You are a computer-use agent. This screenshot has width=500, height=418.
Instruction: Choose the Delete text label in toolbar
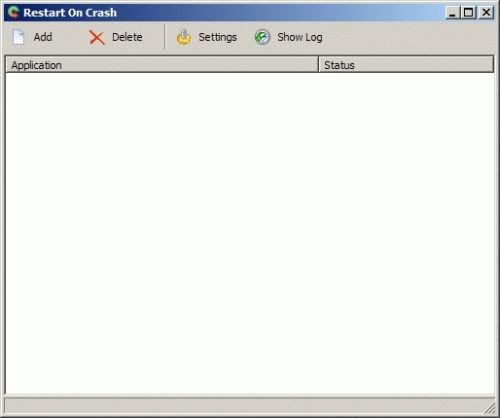[x=127, y=37]
